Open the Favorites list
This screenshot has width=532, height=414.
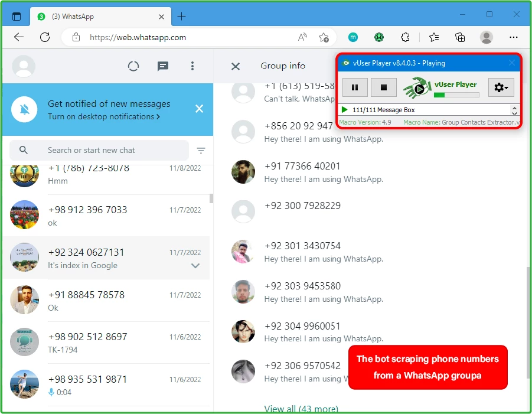pos(434,37)
